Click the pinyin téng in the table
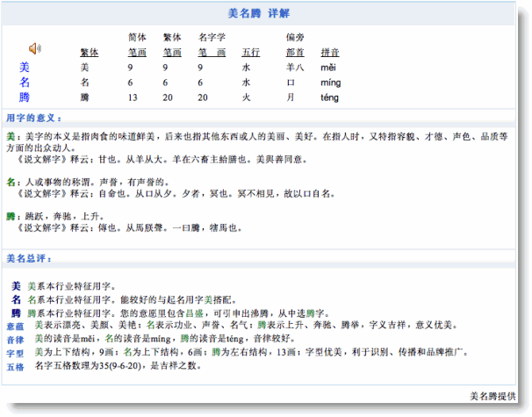532x417 pixels. [329, 97]
